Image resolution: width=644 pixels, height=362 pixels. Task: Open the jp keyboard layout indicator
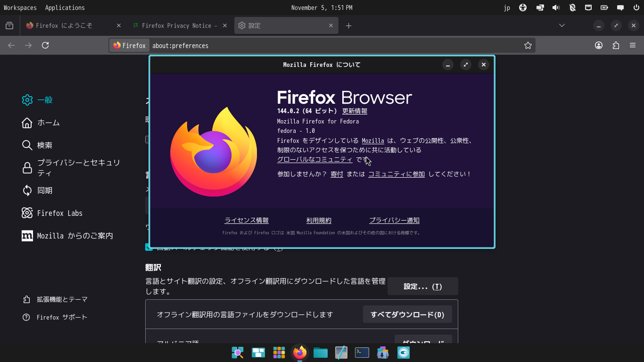(x=507, y=8)
